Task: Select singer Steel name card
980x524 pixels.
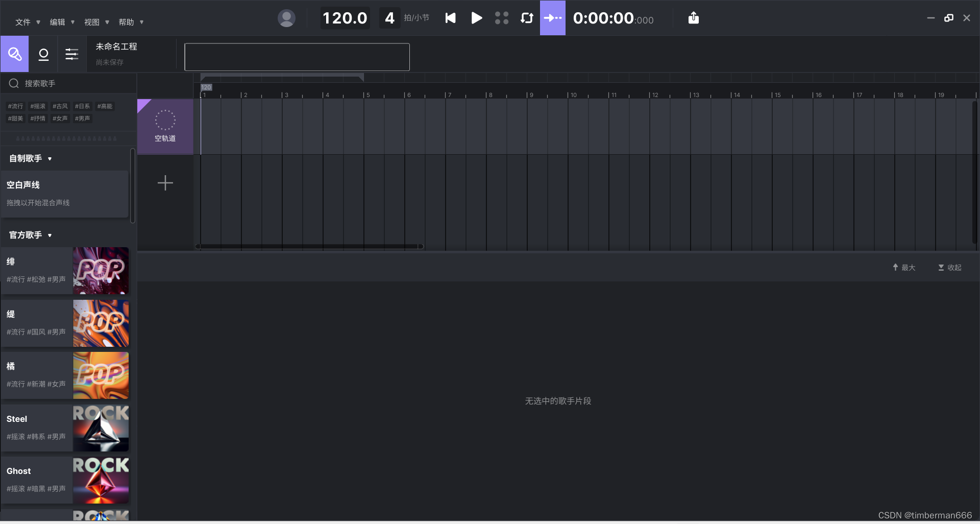Action: tap(37, 428)
